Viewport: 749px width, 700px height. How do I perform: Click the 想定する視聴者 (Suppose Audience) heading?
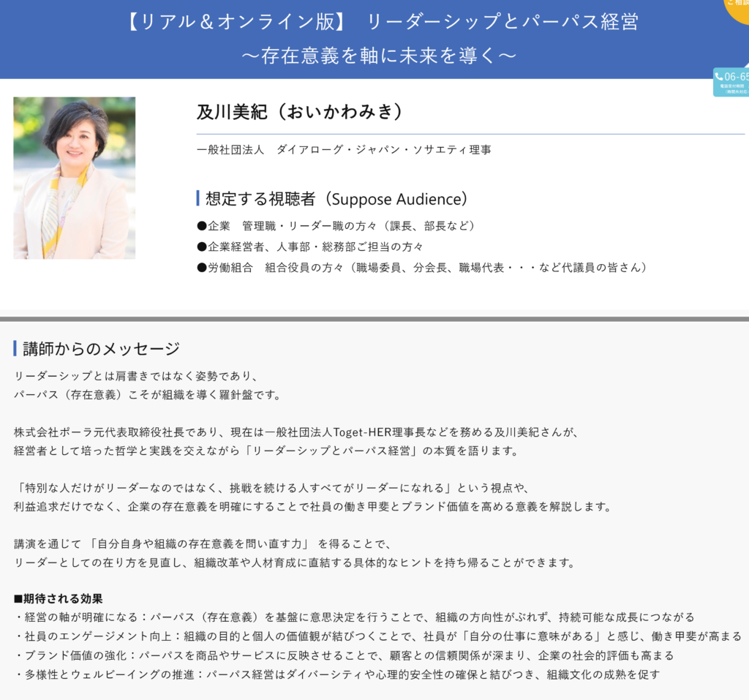[336, 198]
